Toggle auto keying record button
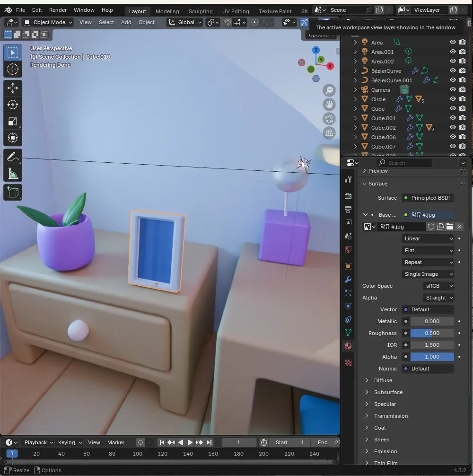The image size is (473, 476). click(x=140, y=442)
